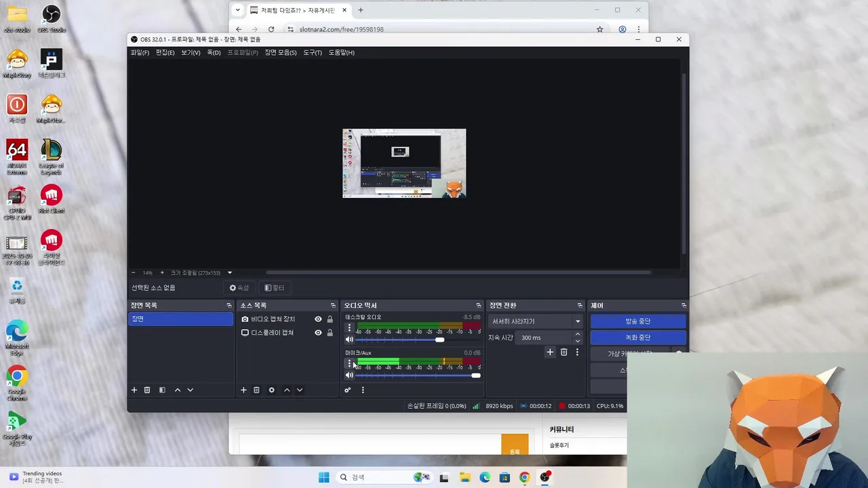
Task: Remove scene transition with trash icon
Action: [564, 352]
